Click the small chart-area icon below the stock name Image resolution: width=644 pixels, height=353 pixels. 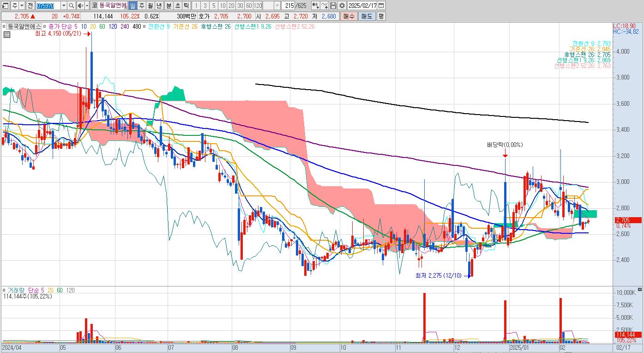pos(6,35)
